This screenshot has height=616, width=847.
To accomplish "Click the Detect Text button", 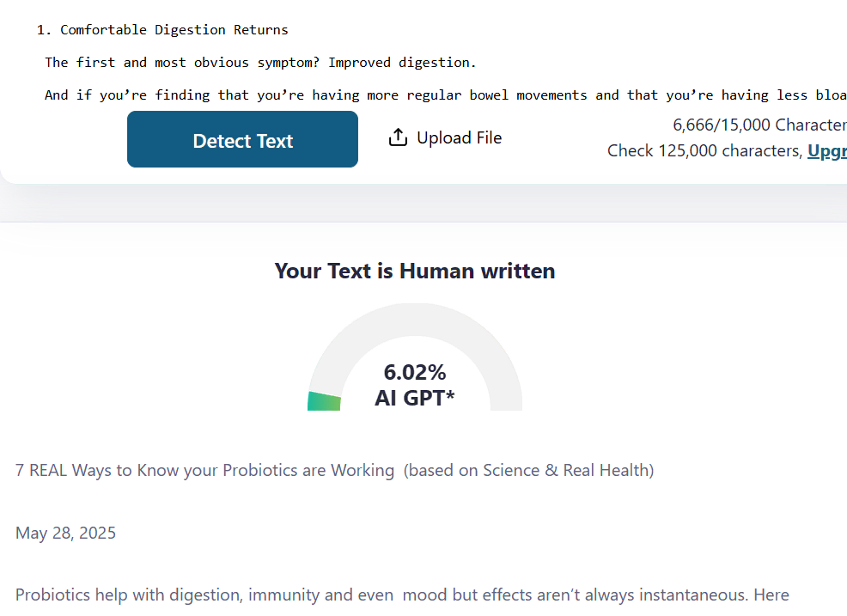I will click(242, 139).
